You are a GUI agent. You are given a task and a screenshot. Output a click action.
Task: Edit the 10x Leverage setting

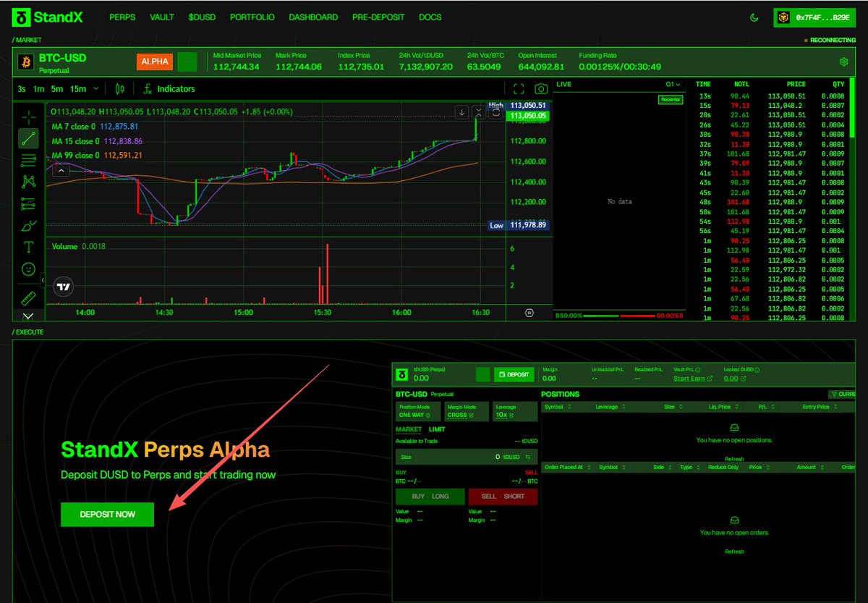click(514, 411)
